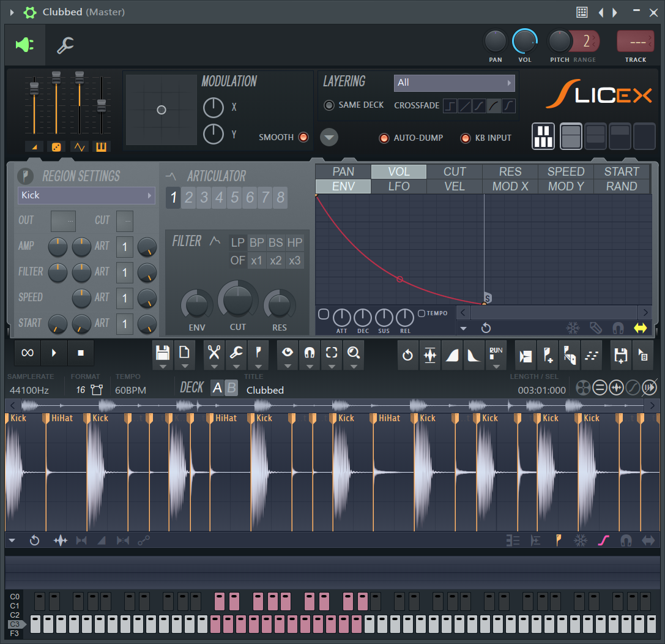Enable AUTO-DUMP
665x644 pixels.
tap(384, 138)
